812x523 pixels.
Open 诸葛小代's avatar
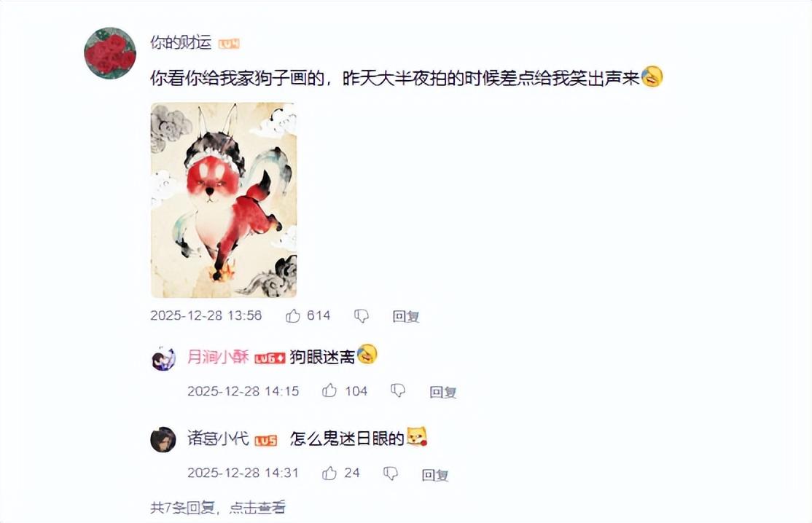pyautogui.click(x=163, y=440)
